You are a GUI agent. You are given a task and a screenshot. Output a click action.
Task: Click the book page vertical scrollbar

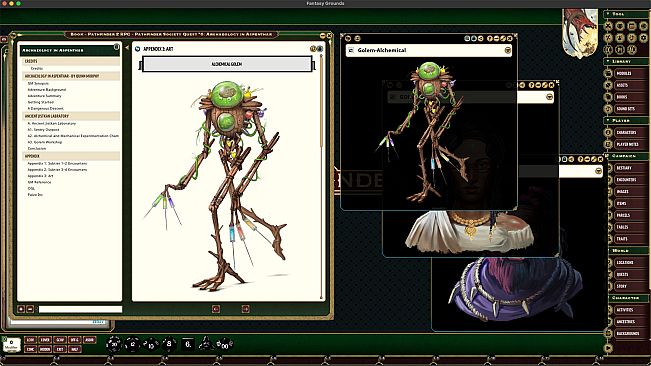click(321, 176)
